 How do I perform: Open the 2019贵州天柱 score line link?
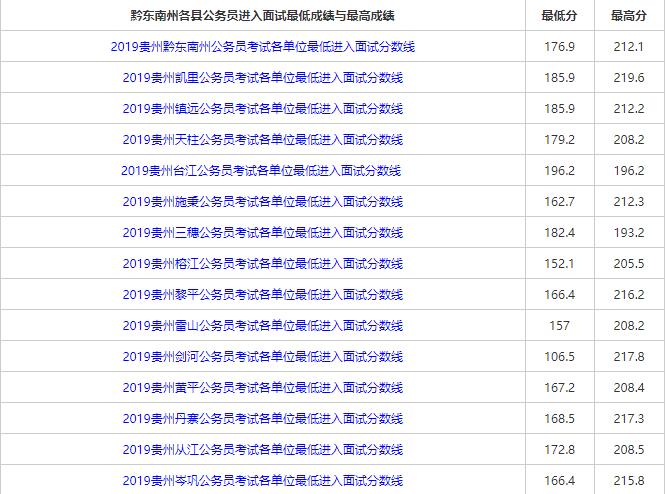[x=262, y=140]
